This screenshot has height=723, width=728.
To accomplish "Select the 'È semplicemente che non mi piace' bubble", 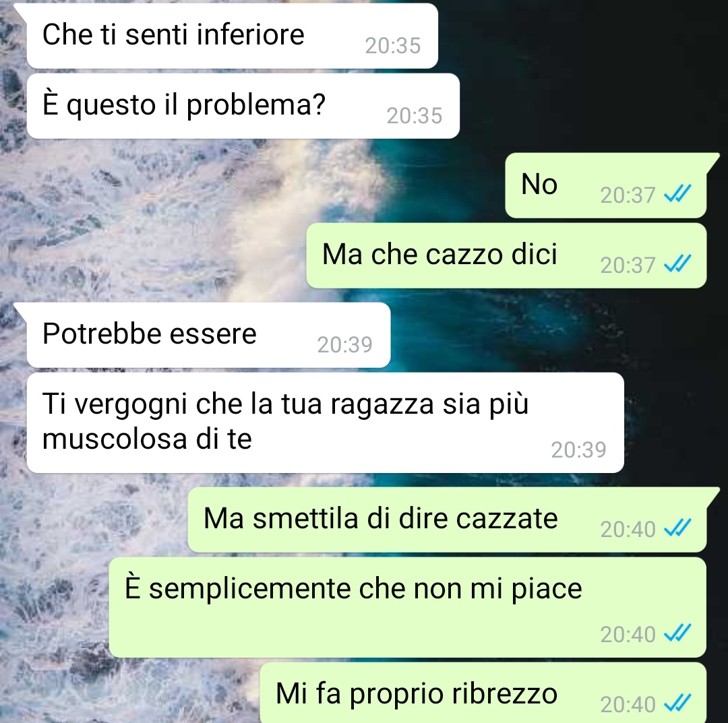I will 408,608.
